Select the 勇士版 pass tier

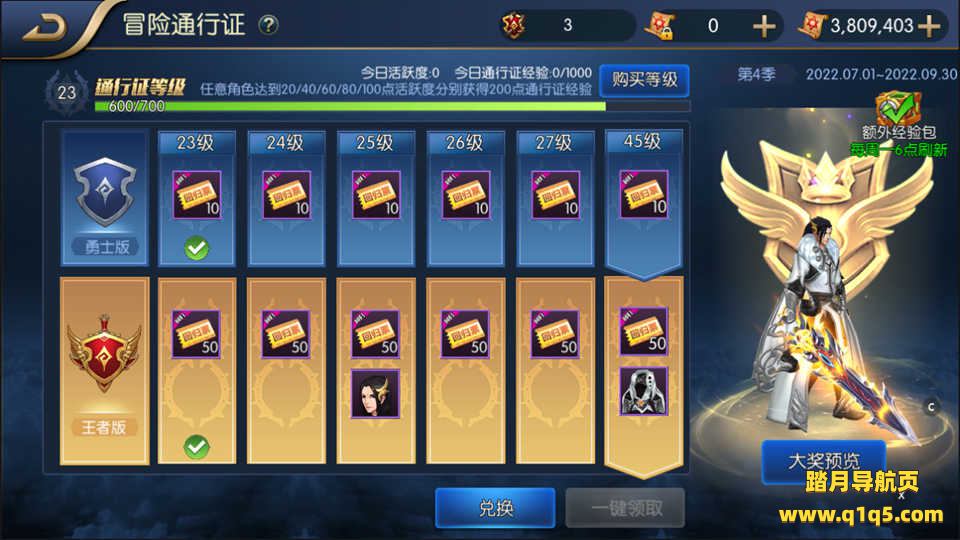pyautogui.click(x=105, y=198)
